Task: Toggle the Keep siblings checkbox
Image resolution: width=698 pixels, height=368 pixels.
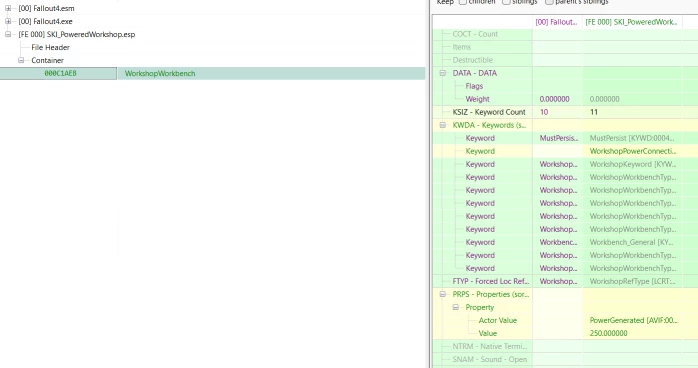Action: 506,2
